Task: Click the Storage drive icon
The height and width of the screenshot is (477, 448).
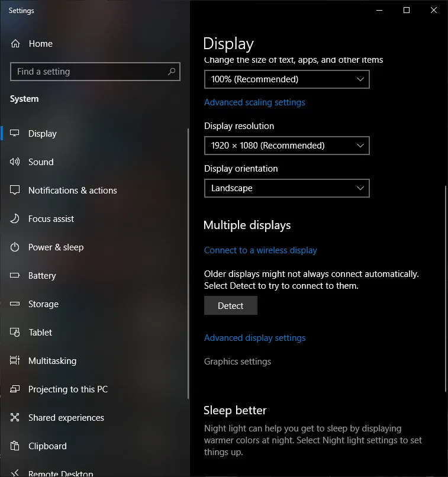Action: click(x=15, y=304)
